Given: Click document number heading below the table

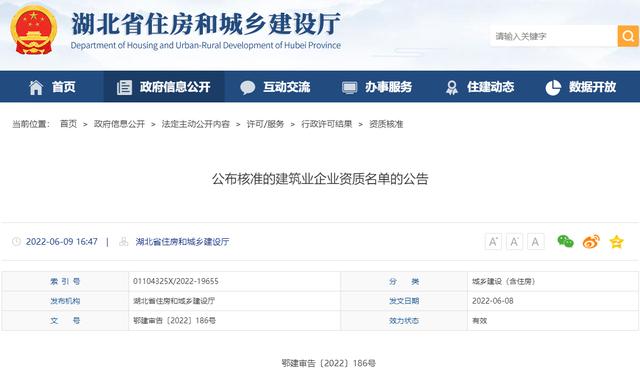Looking at the screenshot, I should 329,363.
